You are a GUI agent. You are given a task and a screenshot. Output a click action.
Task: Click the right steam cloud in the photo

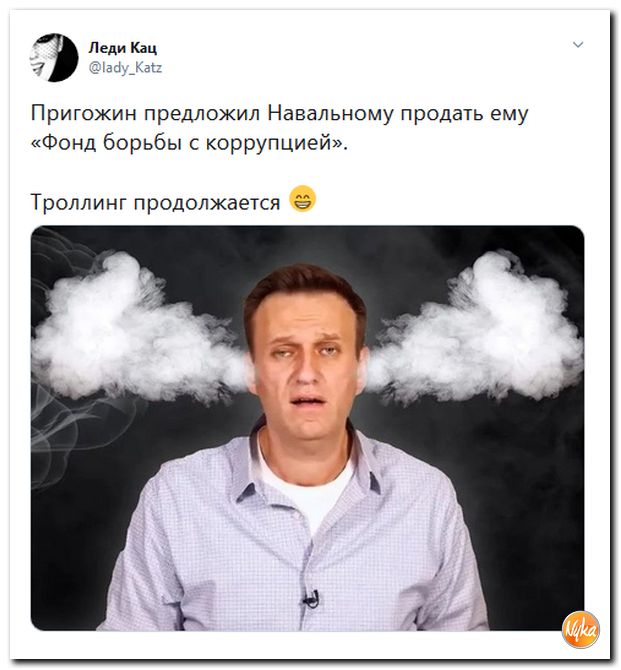(474, 329)
